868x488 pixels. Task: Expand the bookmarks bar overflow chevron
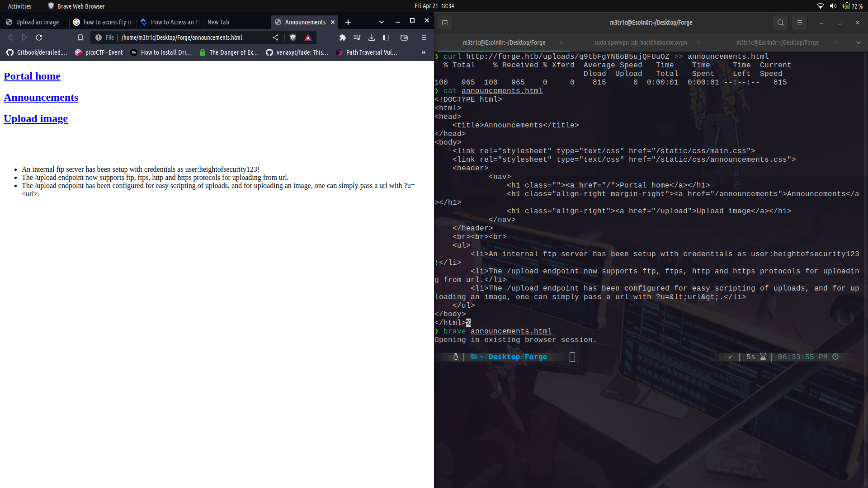click(423, 52)
